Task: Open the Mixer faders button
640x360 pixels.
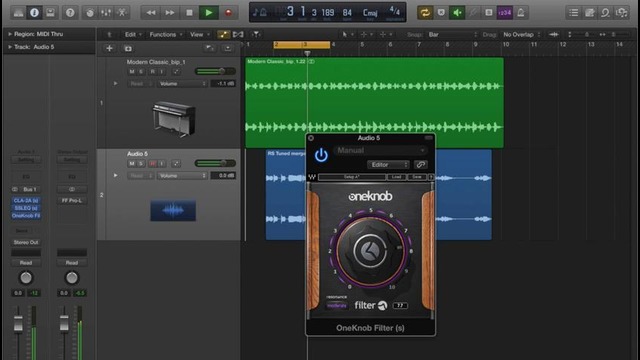Action: 106,13
